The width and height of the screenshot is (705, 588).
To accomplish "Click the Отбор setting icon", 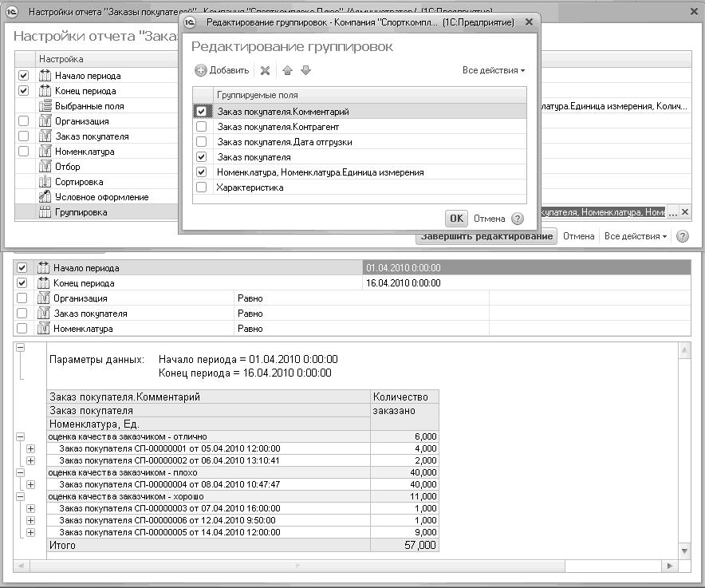I will 45,167.
